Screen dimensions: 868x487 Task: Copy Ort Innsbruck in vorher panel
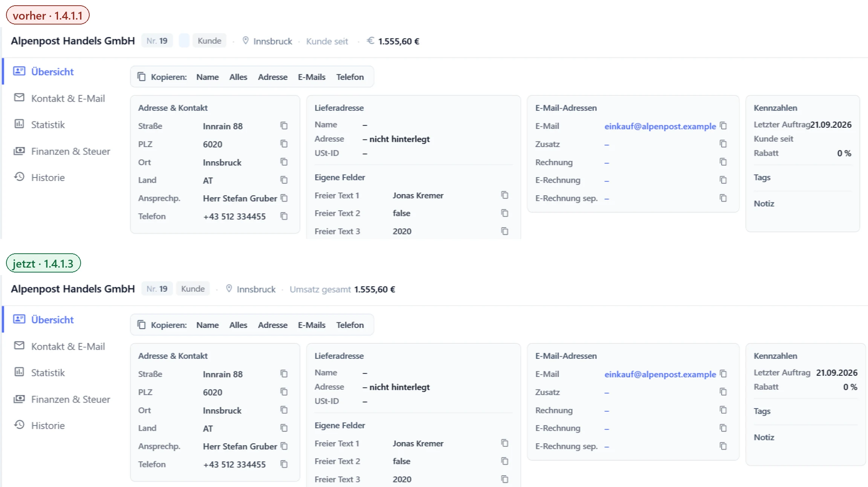point(284,162)
